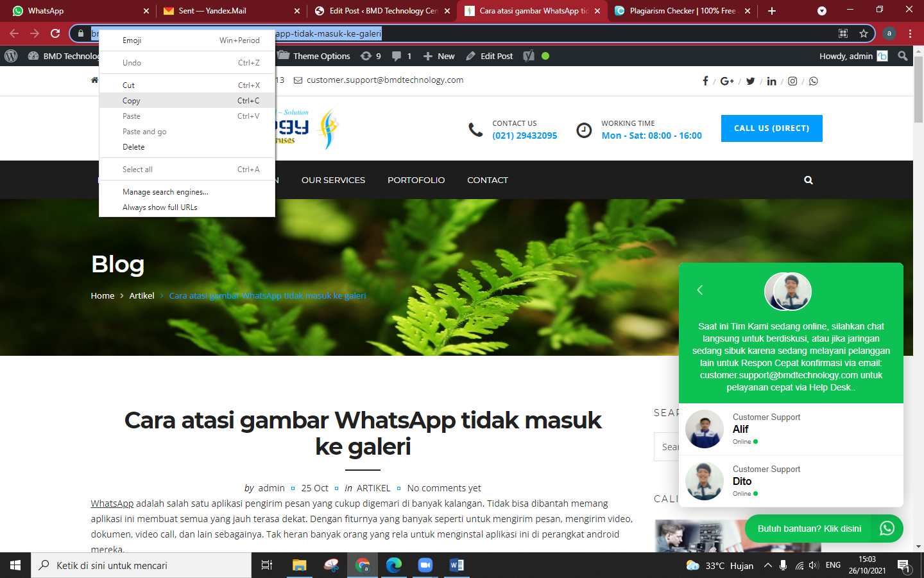Click the WordPress logo in admin bar
The height and width of the screenshot is (578, 924).
(11, 56)
